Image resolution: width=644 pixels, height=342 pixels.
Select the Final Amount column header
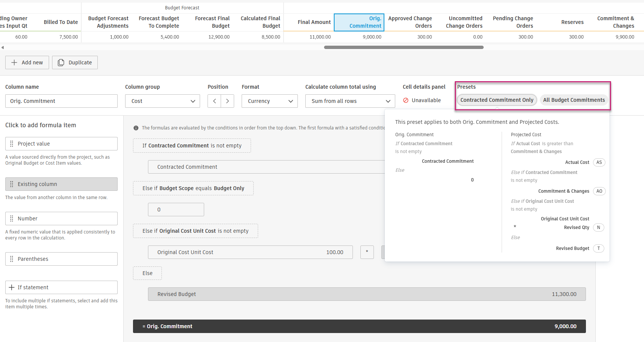point(309,22)
